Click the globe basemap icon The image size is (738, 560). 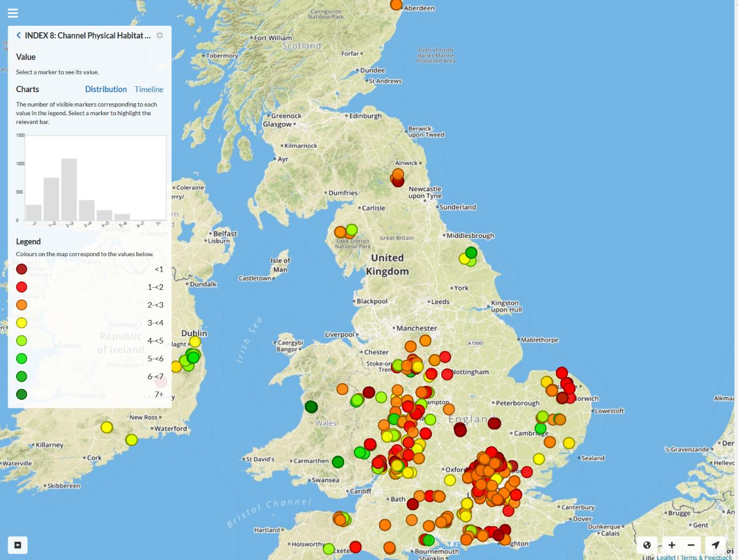[x=647, y=544]
